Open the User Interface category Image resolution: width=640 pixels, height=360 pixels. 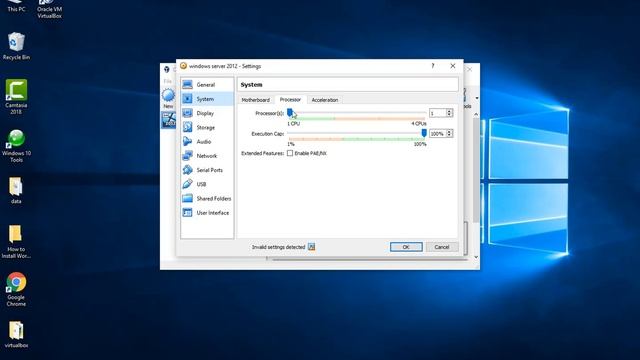click(207, 213)
